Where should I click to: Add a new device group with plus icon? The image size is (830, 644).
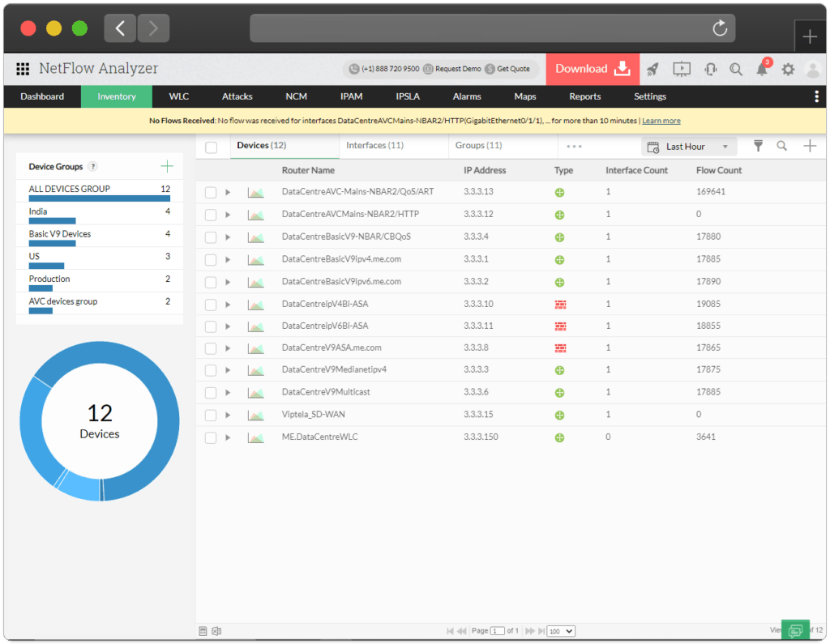click(167, 167)
